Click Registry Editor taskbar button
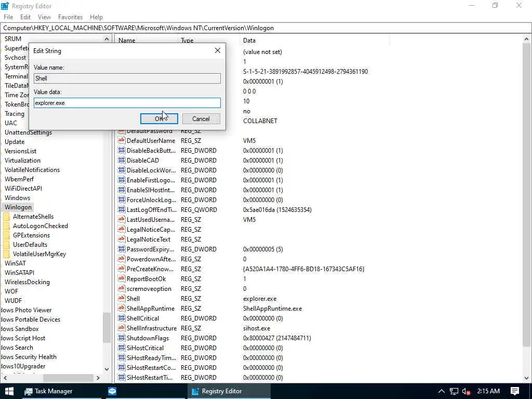532x399 pixels. pos(229,391)
